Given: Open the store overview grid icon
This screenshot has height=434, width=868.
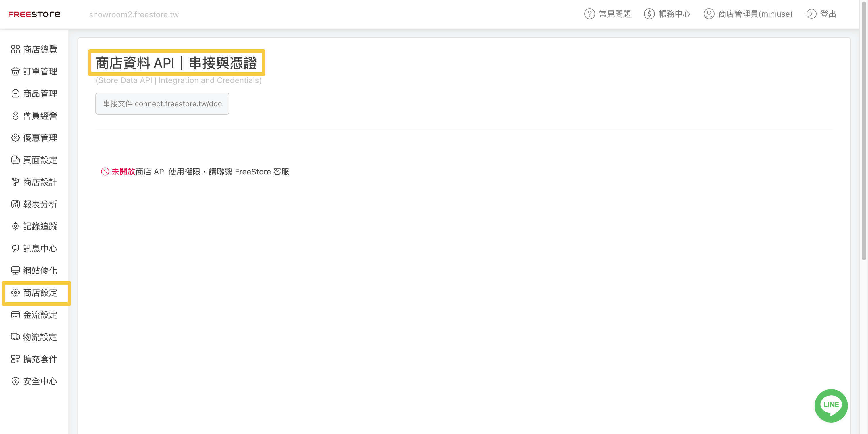Looking at the screenshot, I should [x=16, y=49].
